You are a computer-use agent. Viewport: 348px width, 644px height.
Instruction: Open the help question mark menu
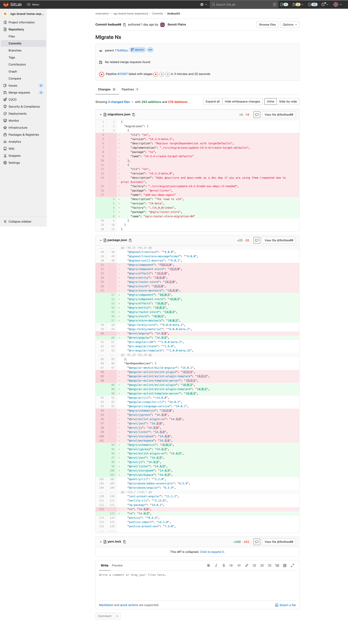click(325, 4)
